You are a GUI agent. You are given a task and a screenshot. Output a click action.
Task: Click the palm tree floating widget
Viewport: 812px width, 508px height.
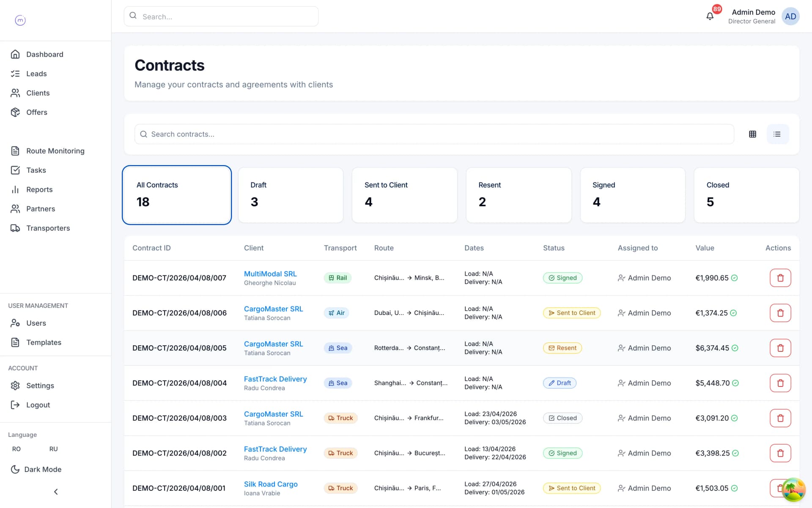coord(793,489)
